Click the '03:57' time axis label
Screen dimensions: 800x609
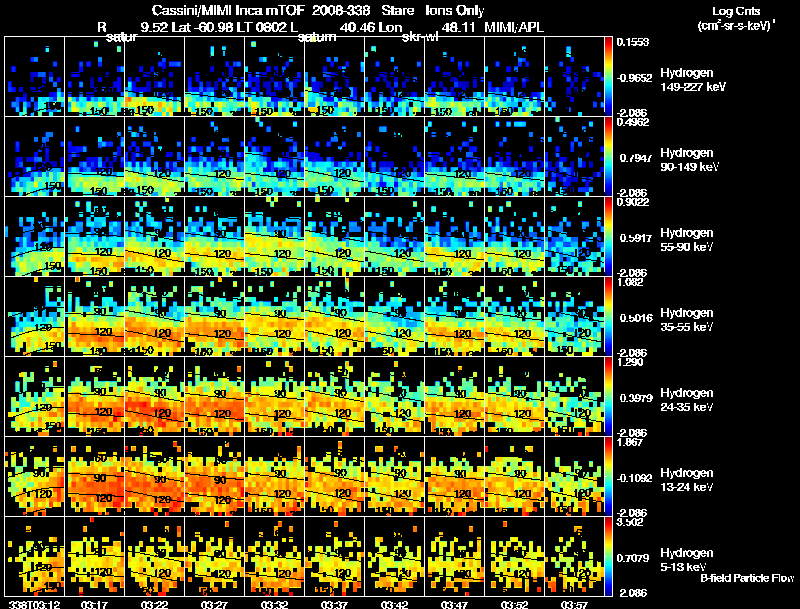coord(574,604)
